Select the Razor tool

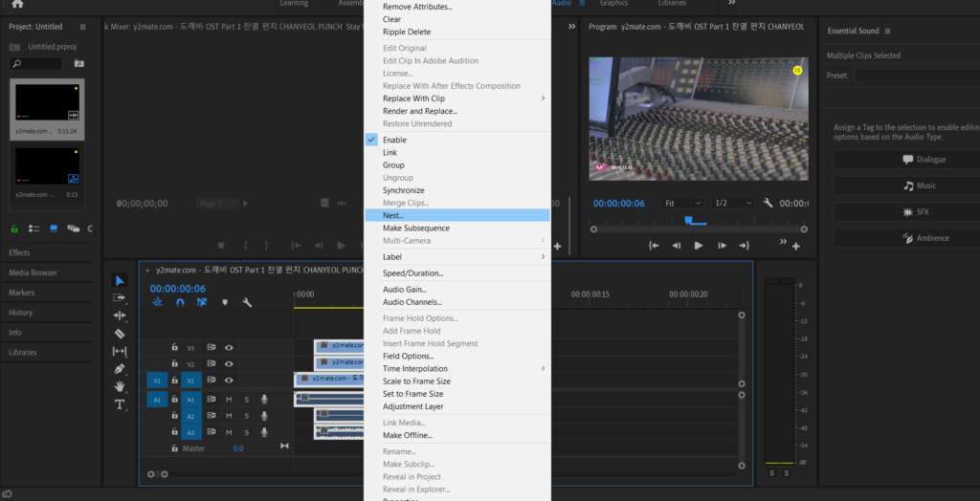click(x=120, y=334)
